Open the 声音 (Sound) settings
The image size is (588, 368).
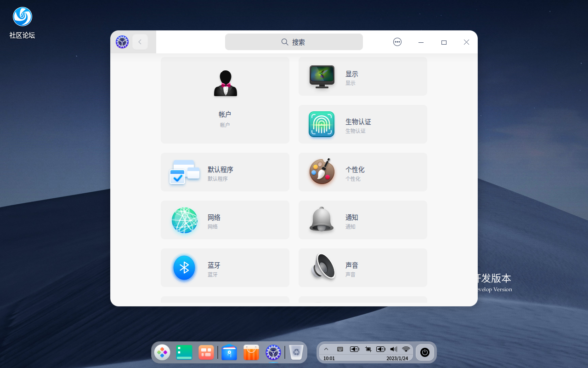[x=362, y=268]
